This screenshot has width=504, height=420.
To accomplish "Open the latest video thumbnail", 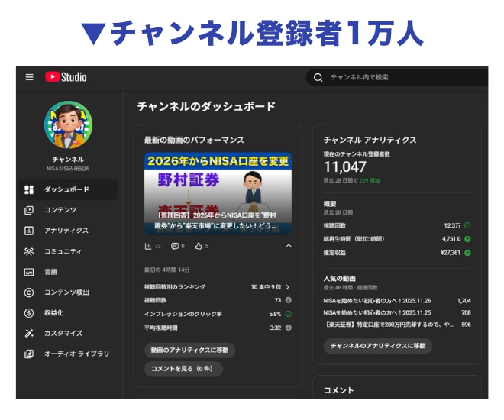I will 218,193.
